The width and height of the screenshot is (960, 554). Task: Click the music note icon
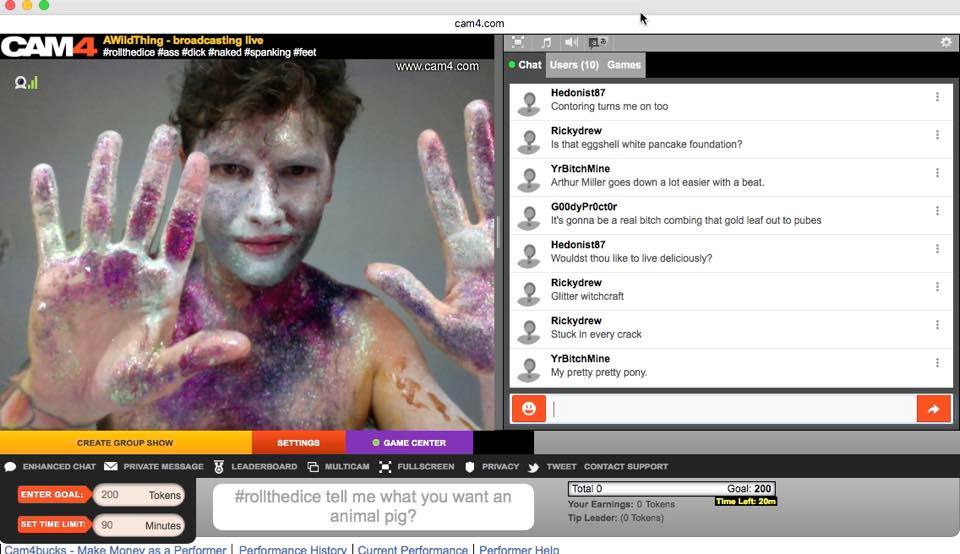[x=546, y=42]
